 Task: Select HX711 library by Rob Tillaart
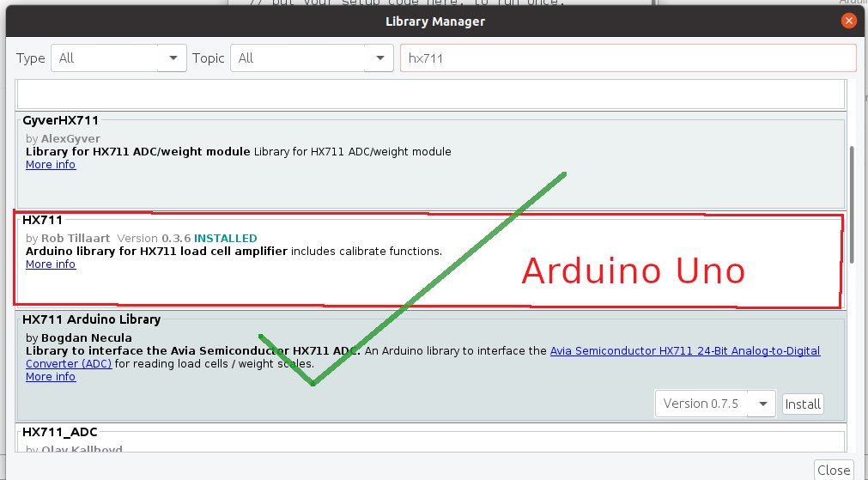click(x=43, y=220)
